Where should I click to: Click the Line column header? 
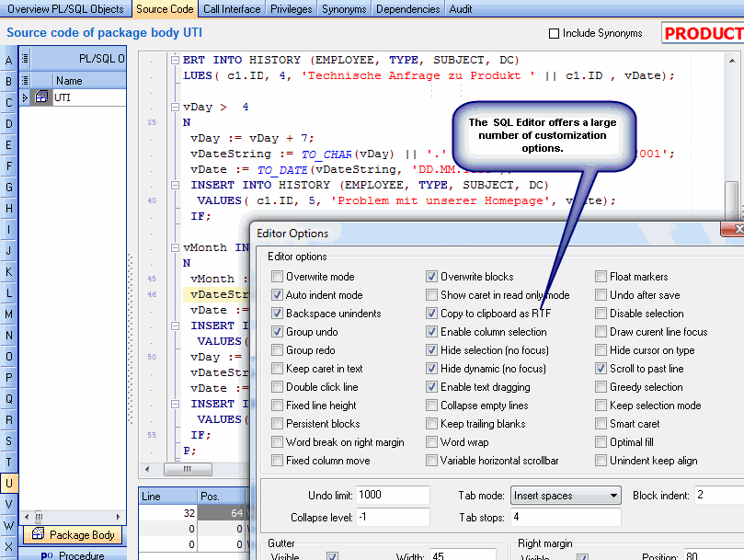tap(168, 497)
